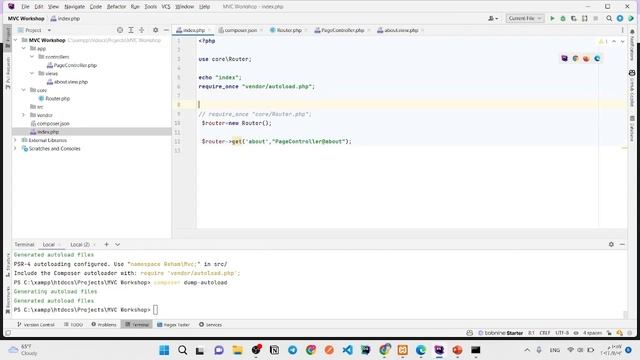Hide the Terminal tool window
The image size is (640, 360).
(x=622, y=244)
